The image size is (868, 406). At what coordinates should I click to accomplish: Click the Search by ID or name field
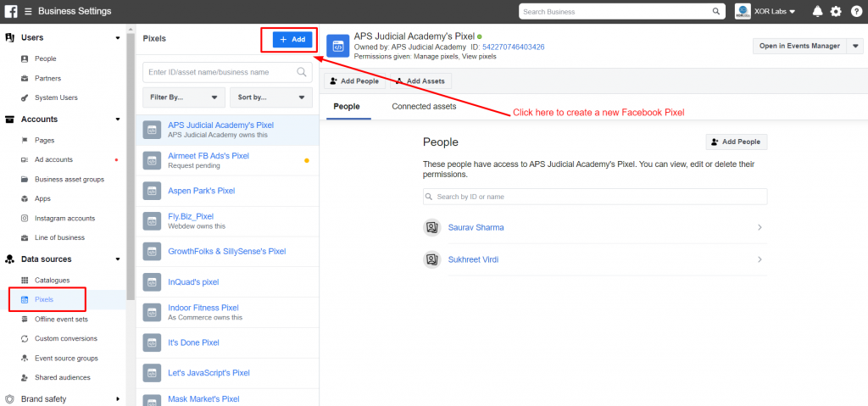click(595, 197)
